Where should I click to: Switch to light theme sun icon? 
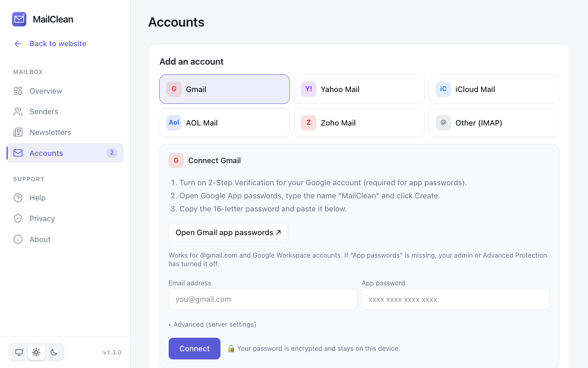click(36, 352)
